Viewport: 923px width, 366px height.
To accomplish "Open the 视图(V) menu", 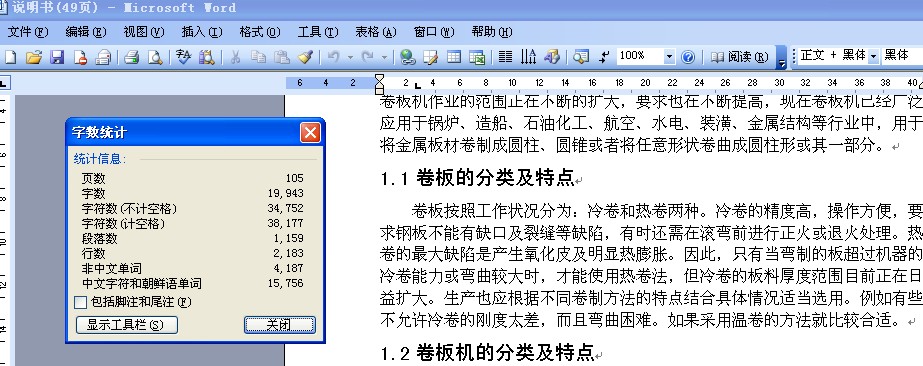I will click(144, 32).
